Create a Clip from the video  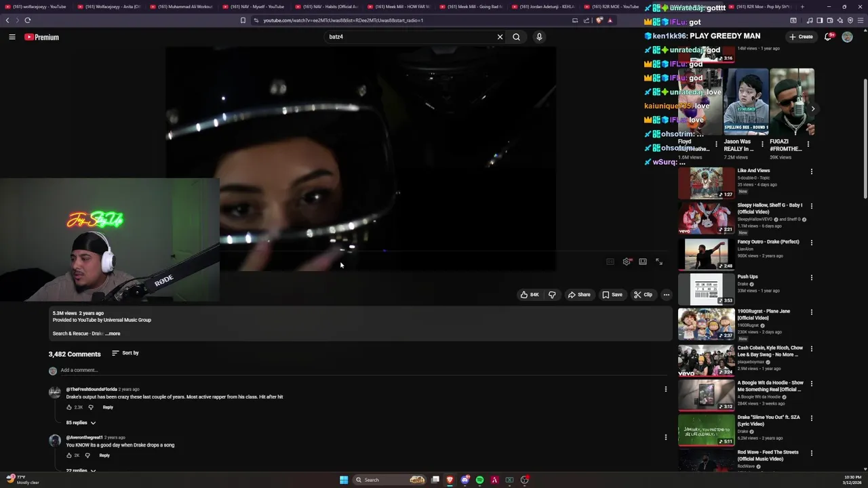pyautogui.click(x=643, y=295)
